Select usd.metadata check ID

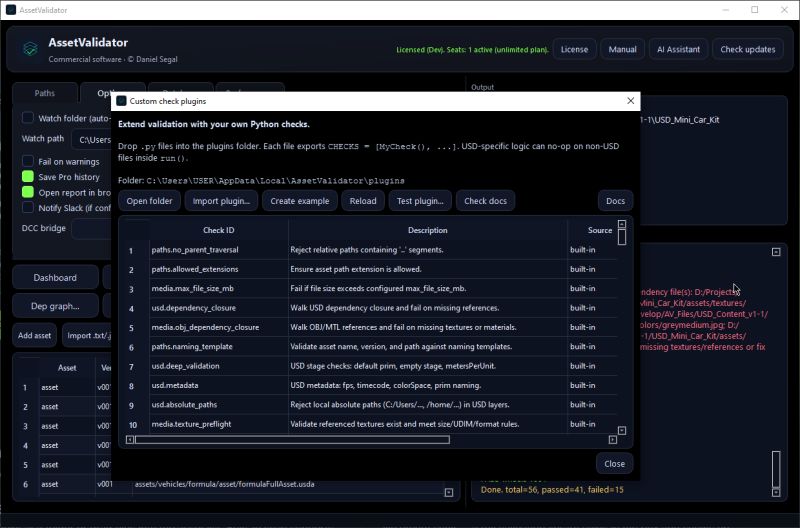(x=174, y=385)
